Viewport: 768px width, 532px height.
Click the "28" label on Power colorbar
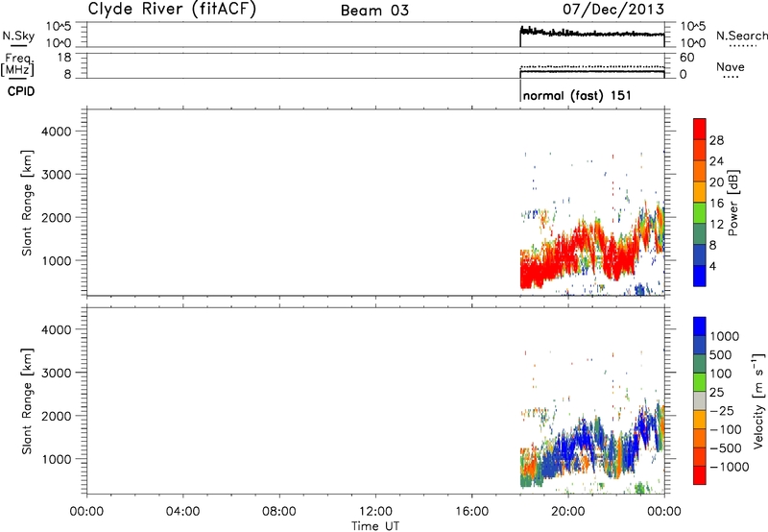pos(716,140)
